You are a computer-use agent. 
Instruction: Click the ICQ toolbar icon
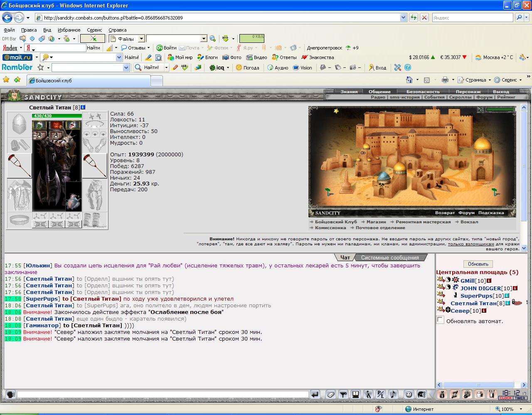217,67
